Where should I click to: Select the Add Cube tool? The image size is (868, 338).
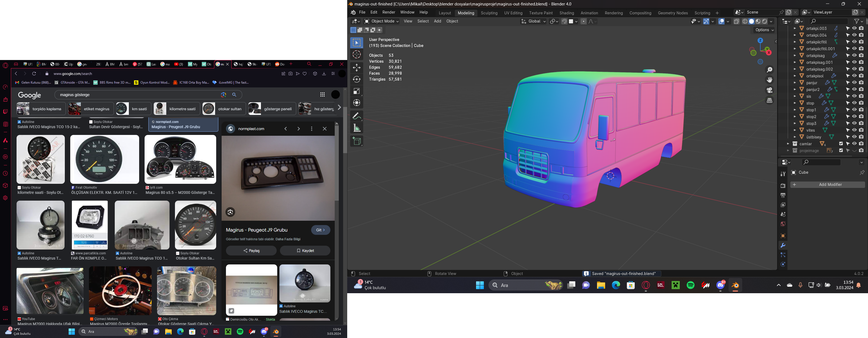click(356, 141)
